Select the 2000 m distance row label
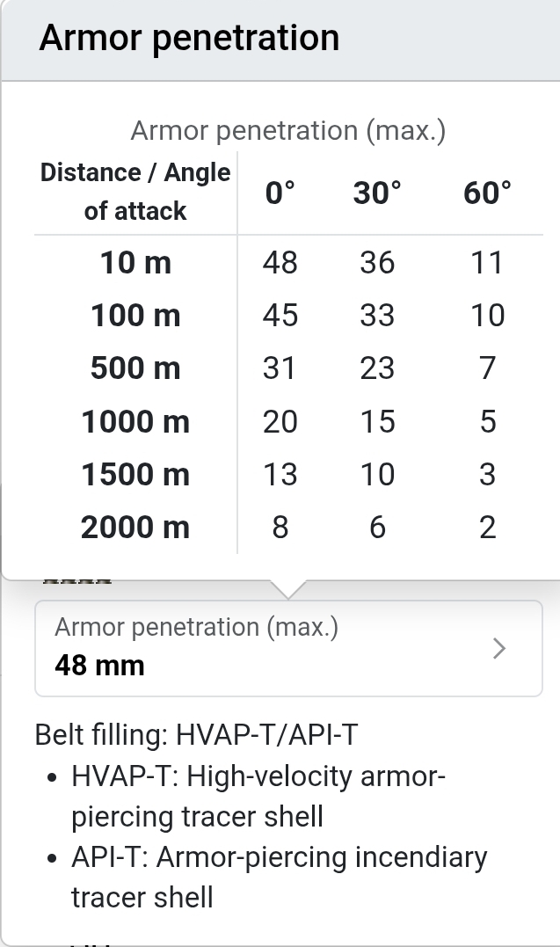 point(135,527)
